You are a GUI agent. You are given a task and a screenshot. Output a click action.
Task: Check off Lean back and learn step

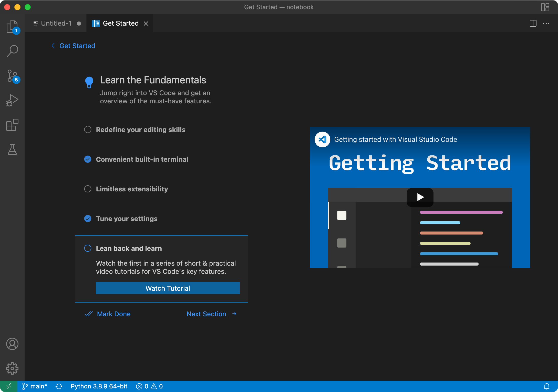88,248
